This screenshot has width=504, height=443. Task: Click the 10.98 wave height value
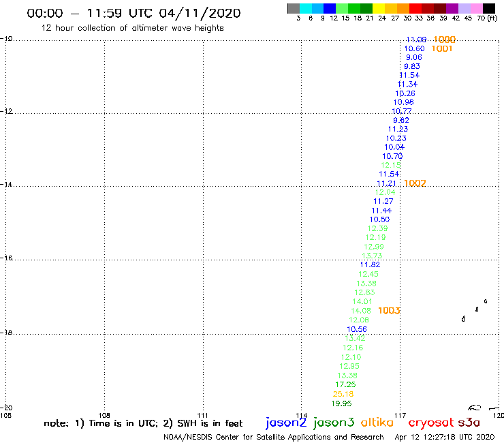point(404,102)
